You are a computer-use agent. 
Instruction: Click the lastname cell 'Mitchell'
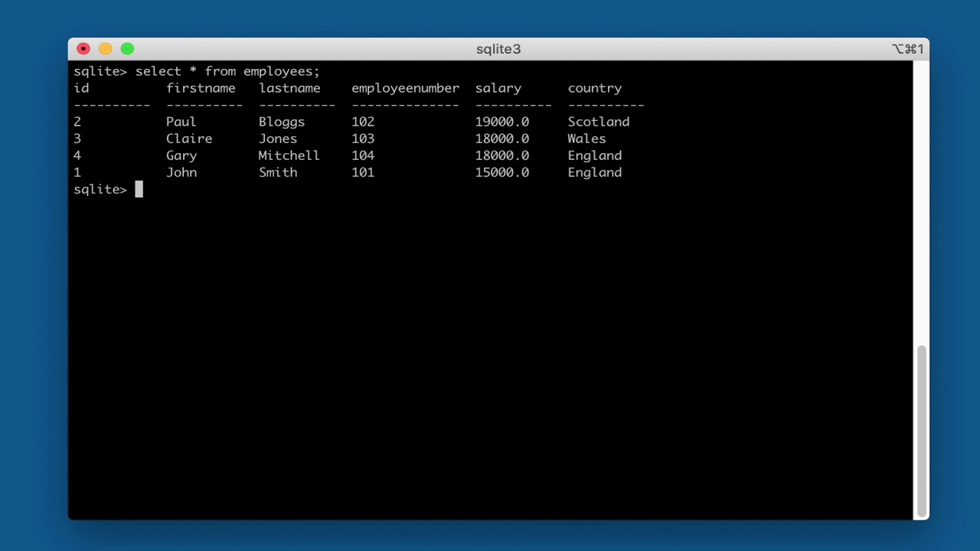pos(289,155)
